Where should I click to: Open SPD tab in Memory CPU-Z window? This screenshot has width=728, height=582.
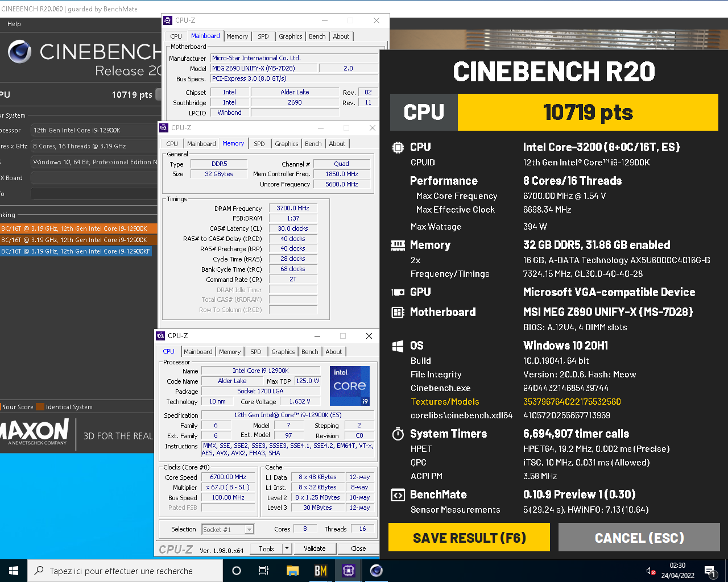point(259,144)
